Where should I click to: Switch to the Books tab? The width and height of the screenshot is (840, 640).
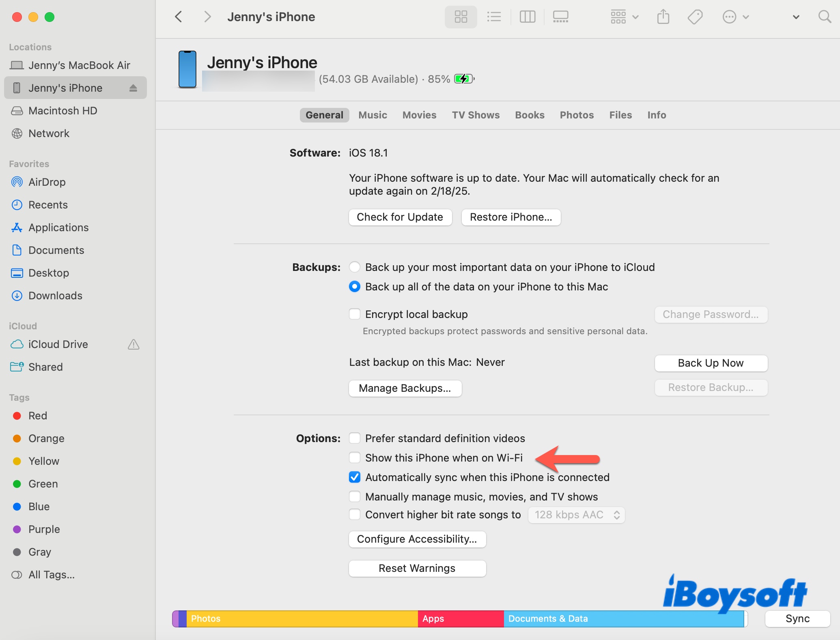(x=530, y=115)
